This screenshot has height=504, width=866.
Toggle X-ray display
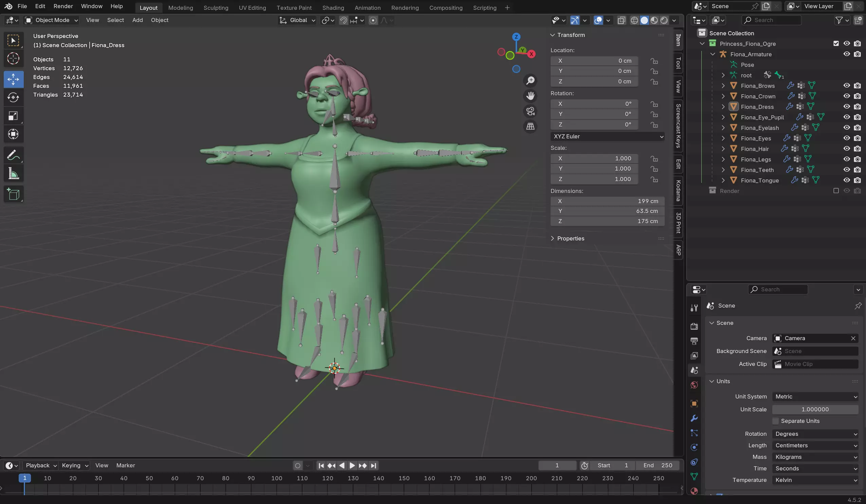click(621, 20)
